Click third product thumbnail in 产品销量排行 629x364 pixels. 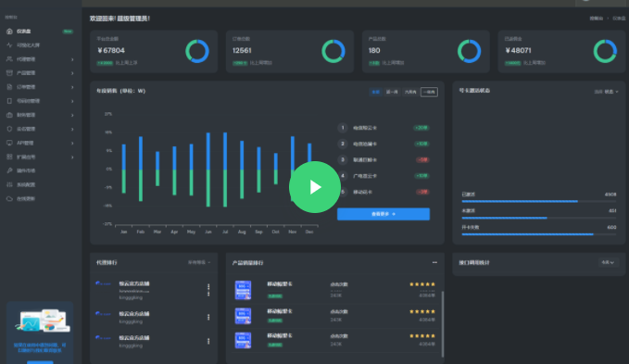(x=243, y=340)
